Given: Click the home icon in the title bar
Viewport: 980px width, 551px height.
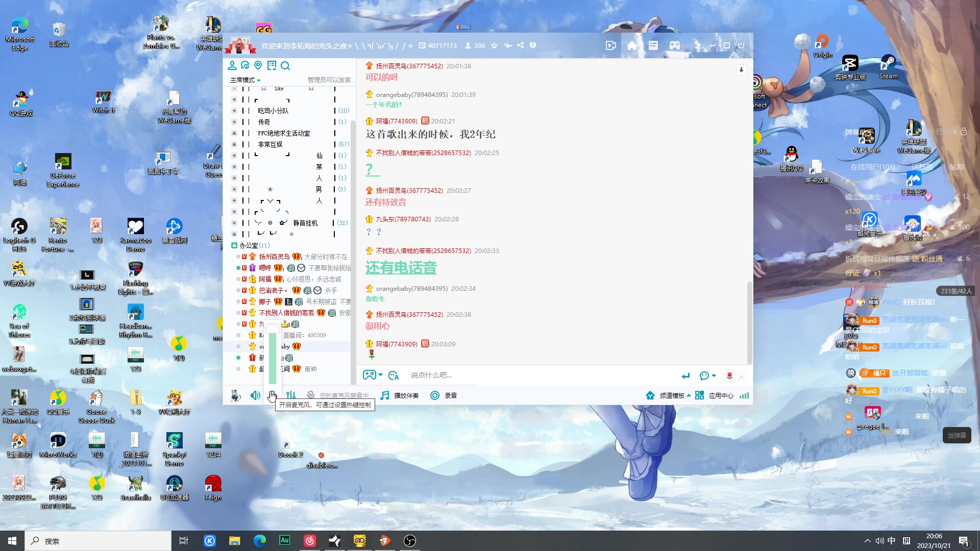Looking at the screenshot, I should tap(632, 45).
